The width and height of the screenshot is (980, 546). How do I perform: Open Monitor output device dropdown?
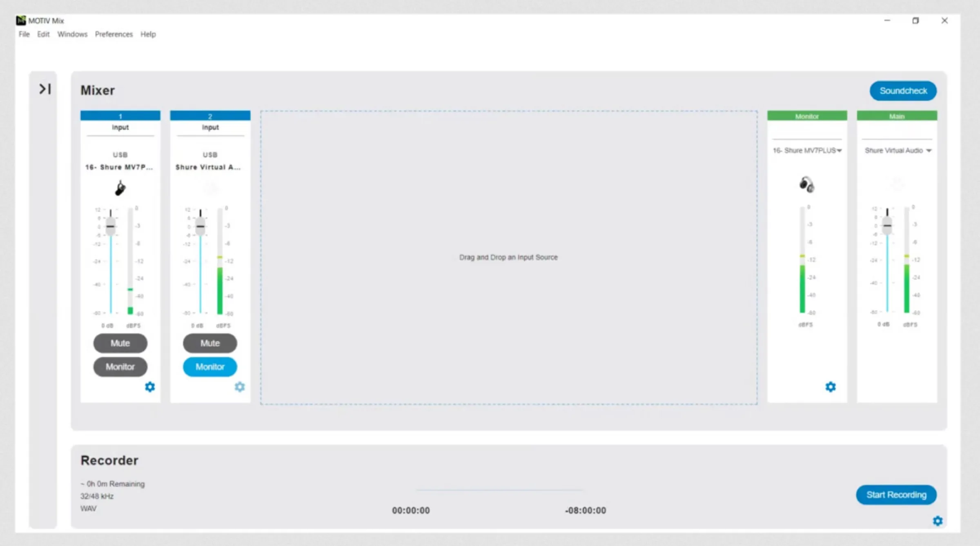(x=807, y=151)
